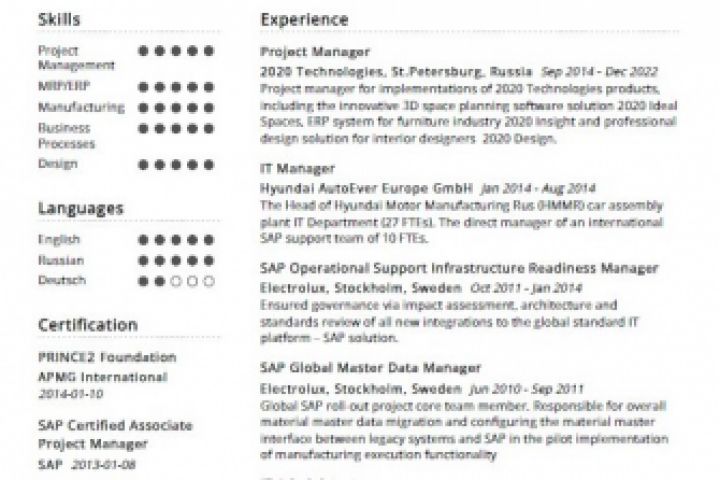Viewport: 720px width, 480px height.
Task: Click the Design skill rating dots
Action: click(178, 163)
